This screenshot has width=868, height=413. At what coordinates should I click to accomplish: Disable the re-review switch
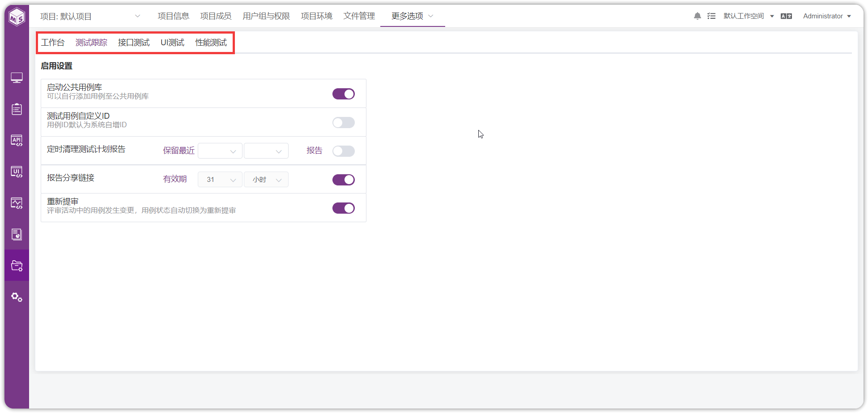344,208
